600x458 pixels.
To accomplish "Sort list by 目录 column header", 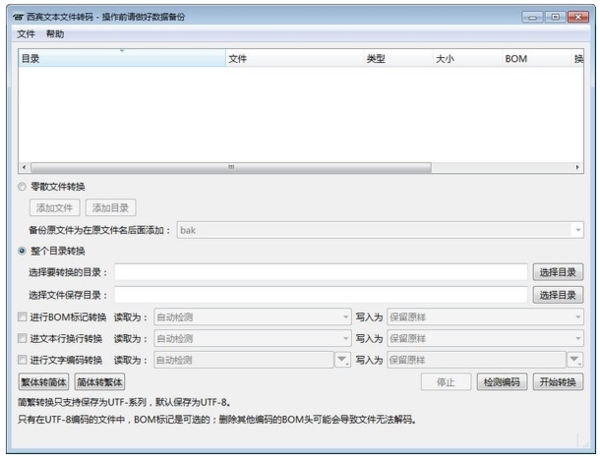I will click(120, 59).
